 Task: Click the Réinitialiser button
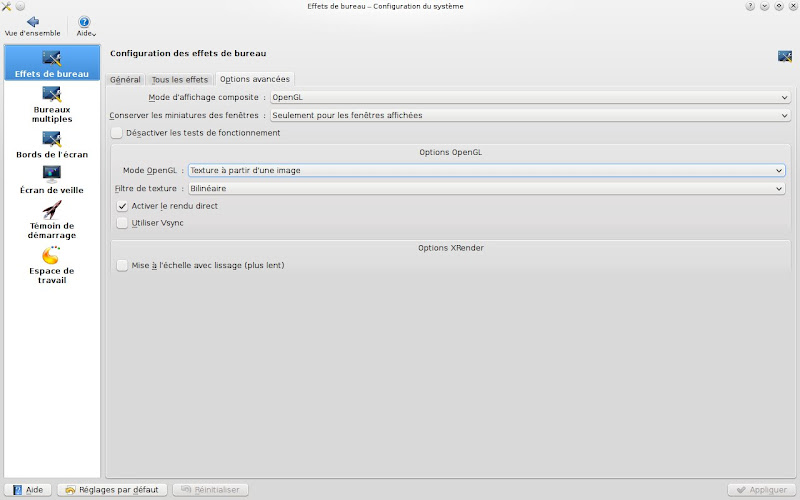coord(210,490)
